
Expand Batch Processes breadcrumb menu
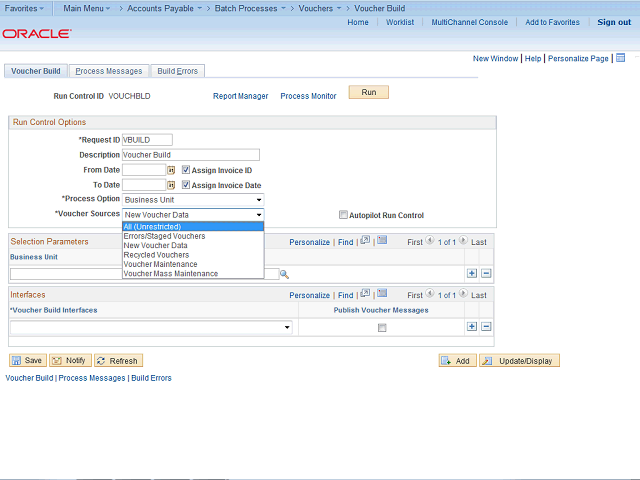click(250, 8)
